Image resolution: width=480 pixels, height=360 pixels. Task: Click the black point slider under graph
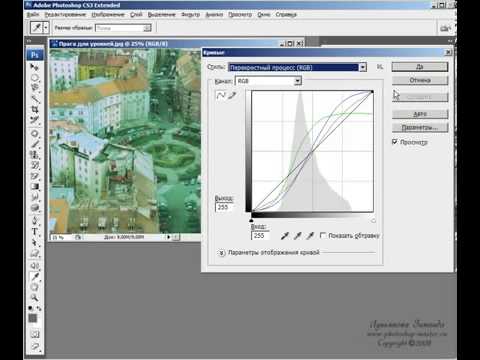pos(251,220)
